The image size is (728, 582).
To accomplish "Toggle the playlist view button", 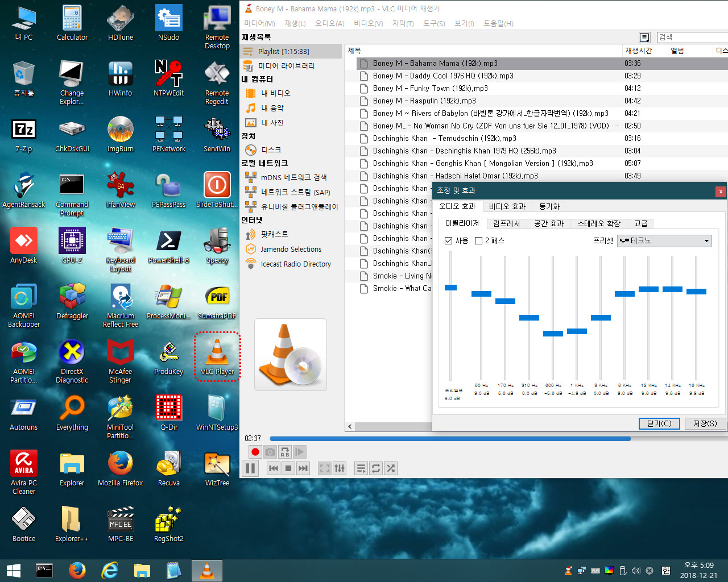I will click(361, 468).
